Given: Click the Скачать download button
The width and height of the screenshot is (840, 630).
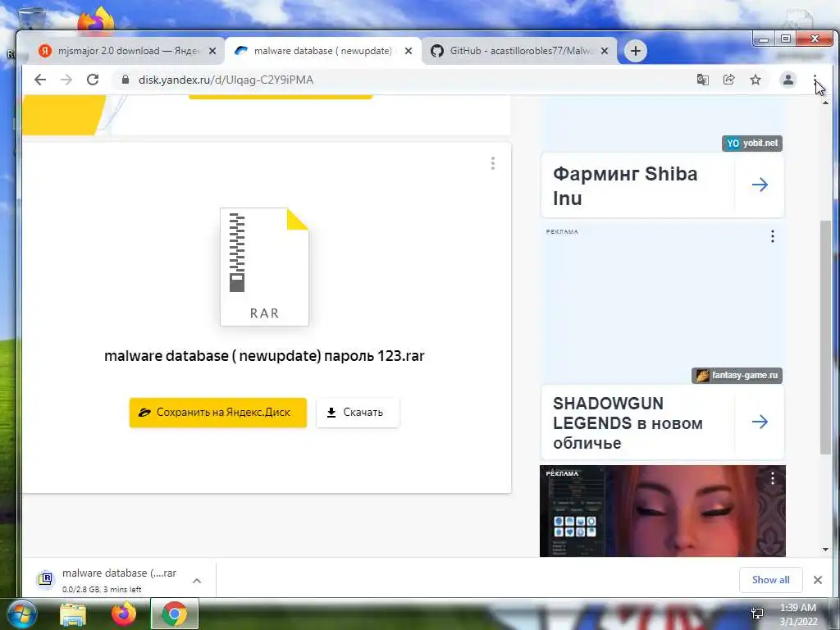Looking at the screenshot, I should [x=358, y=413].
